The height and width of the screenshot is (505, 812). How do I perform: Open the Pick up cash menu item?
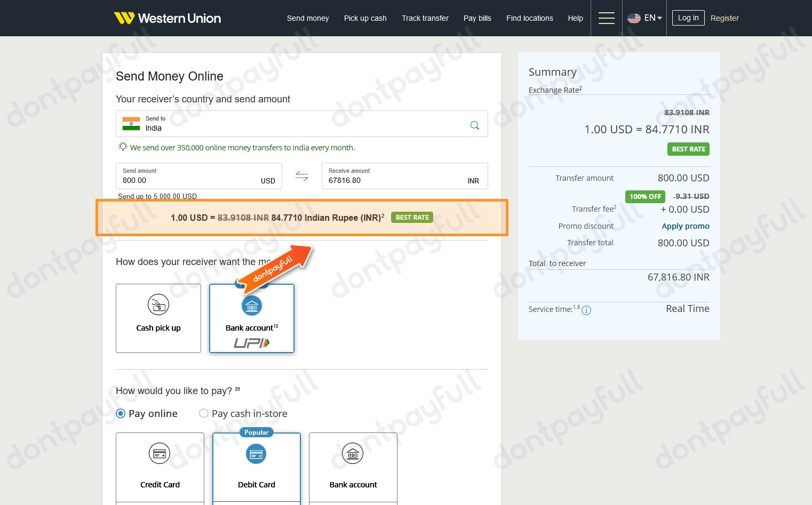click(365, 18)
